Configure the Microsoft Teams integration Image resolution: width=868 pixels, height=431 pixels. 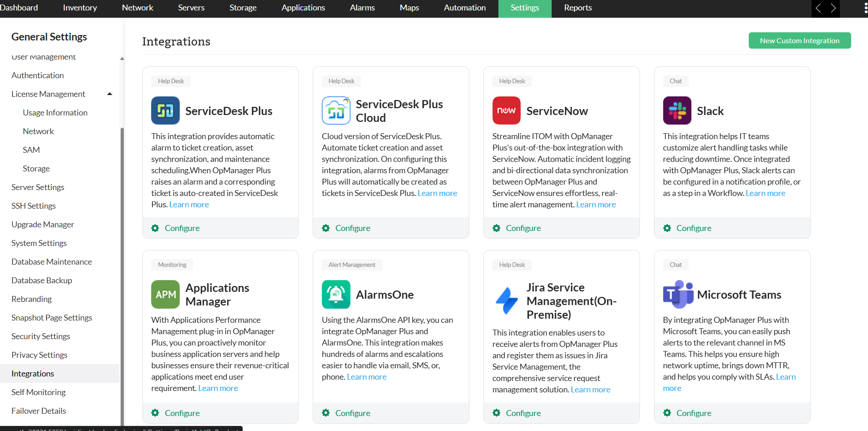click(x=694, y=413)
